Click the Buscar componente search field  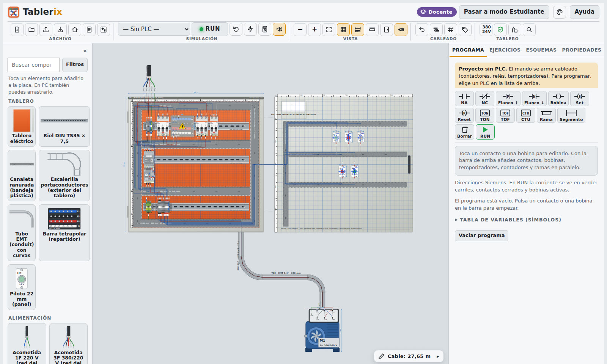pos(34,65)
